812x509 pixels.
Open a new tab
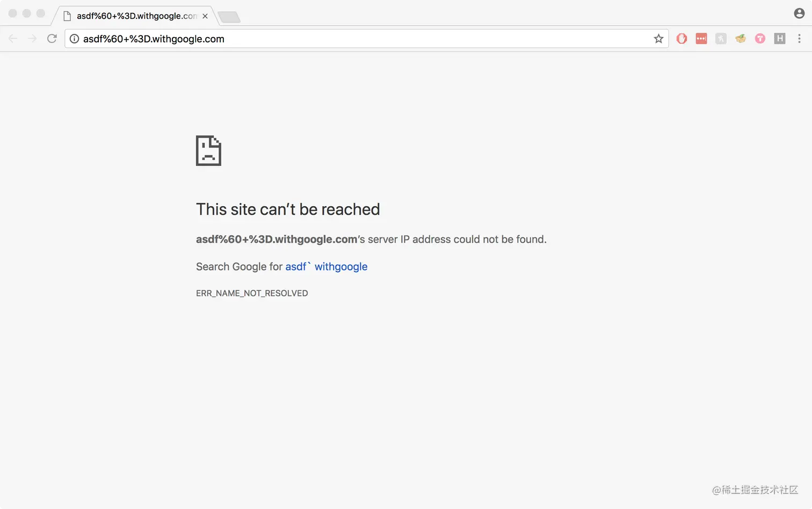click(229, 17)
